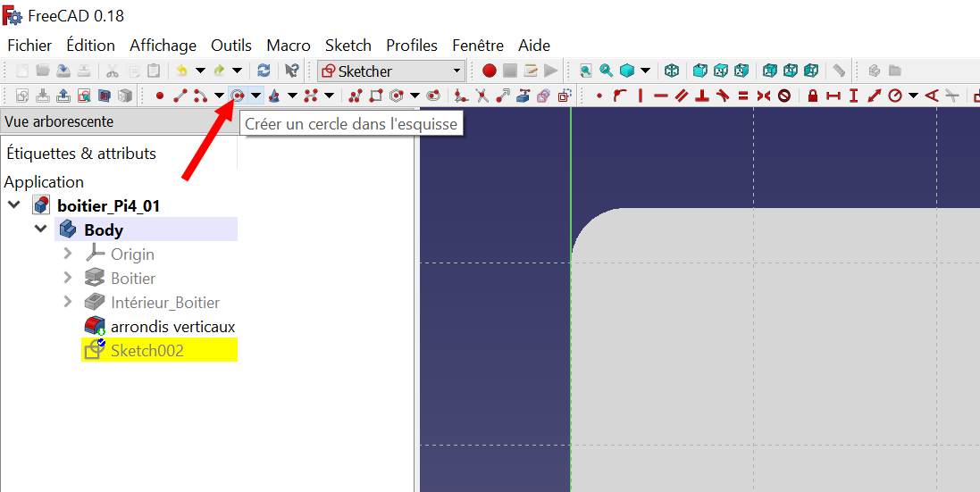The width and height of the screenshot is (980, 492).
Task: Open the undo history dropdown arrow
Action: point(200,71)
